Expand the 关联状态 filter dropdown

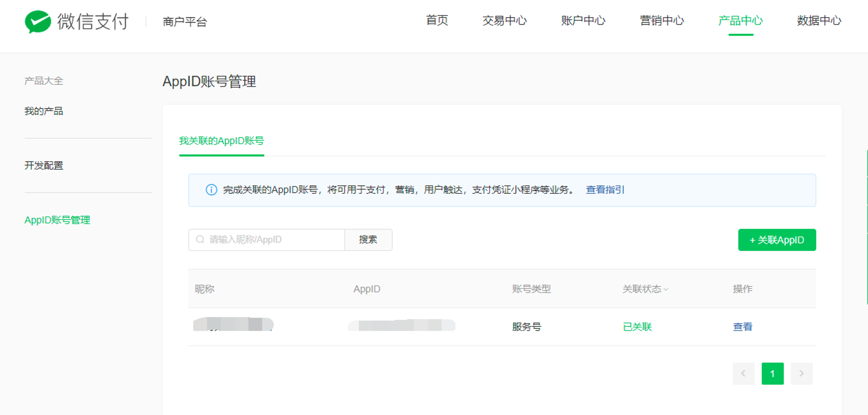(645, 289)
